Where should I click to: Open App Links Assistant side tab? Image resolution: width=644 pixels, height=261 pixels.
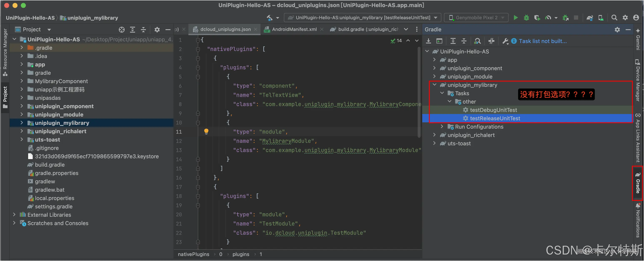[x=638, y=138]
